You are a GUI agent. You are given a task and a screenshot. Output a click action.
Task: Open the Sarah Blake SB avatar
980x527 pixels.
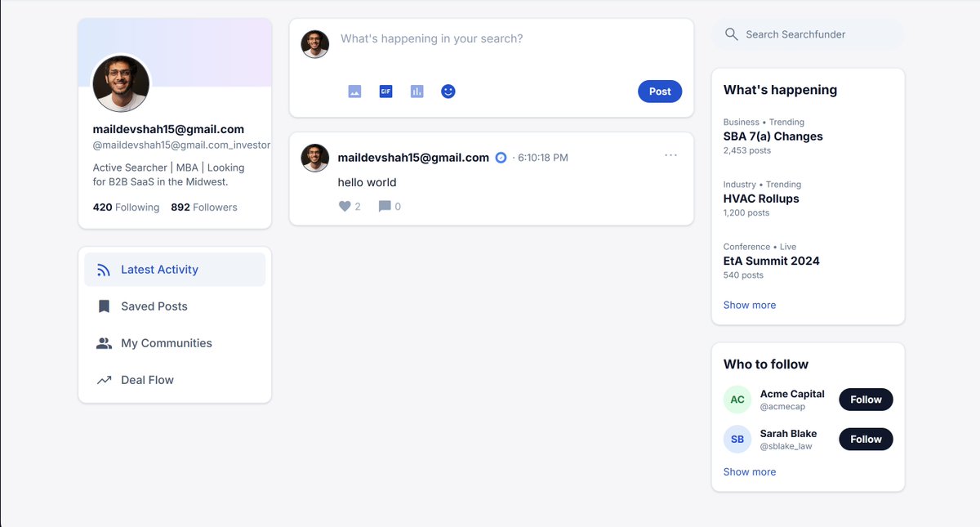coord(737,440)
